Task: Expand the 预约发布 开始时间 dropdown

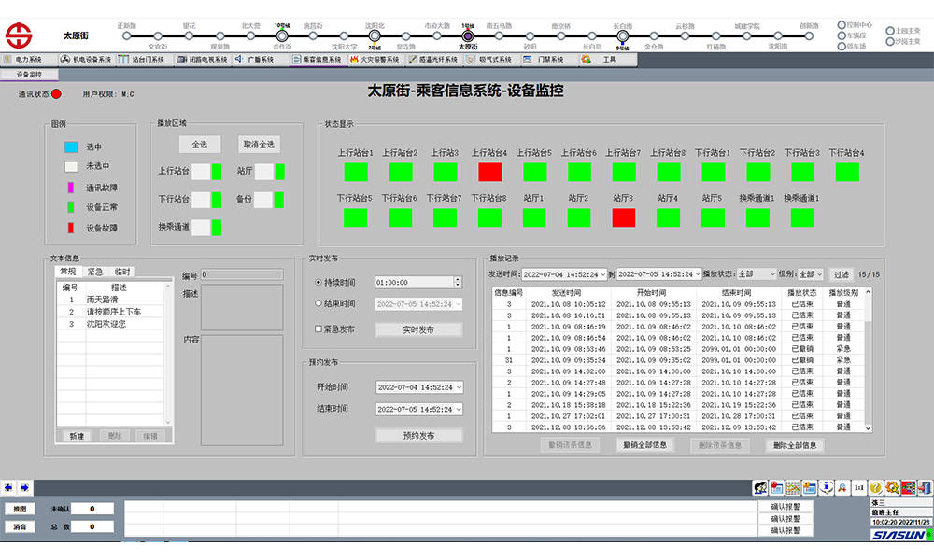Action: pos(459,387)
